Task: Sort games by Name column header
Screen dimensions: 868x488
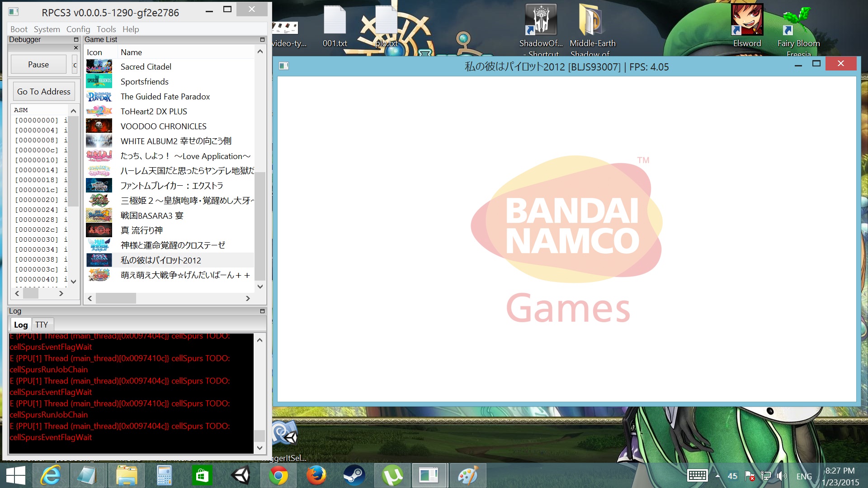Action: 131,52
